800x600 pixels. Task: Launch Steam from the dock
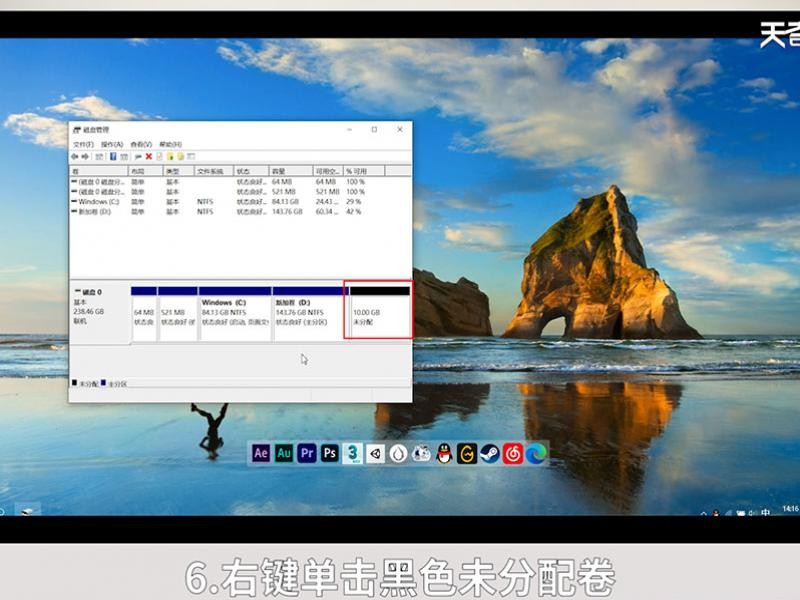490,453
